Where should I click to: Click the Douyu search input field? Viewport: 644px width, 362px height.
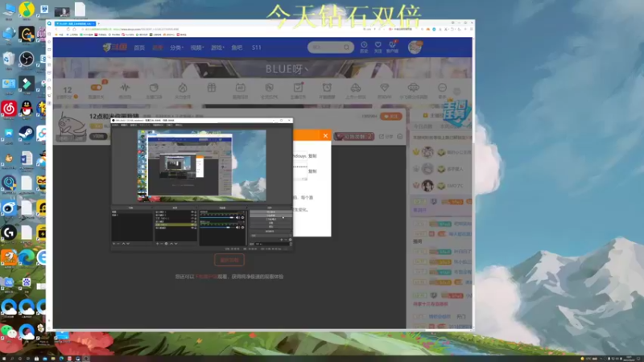[x=326, y=47]
